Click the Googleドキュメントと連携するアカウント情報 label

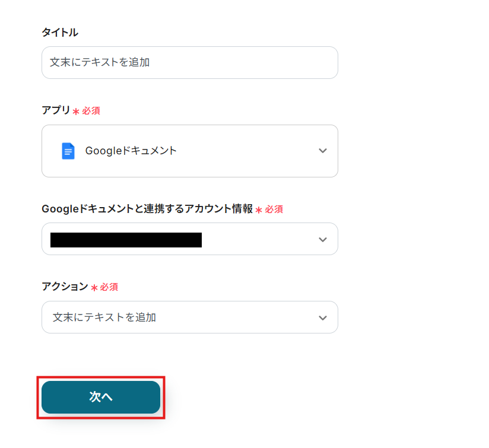coord(147,209)
